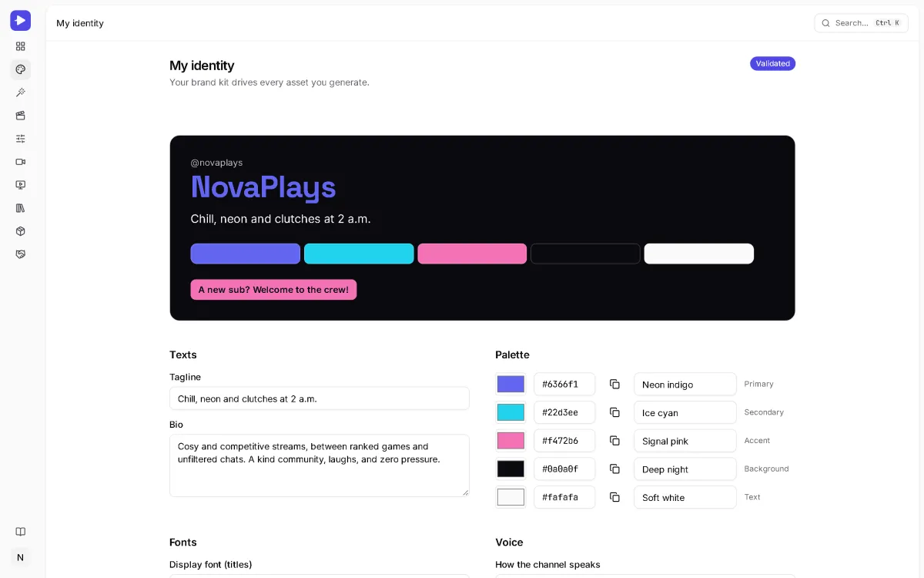Click the 'How the channel speaks' label

(547, 564)
